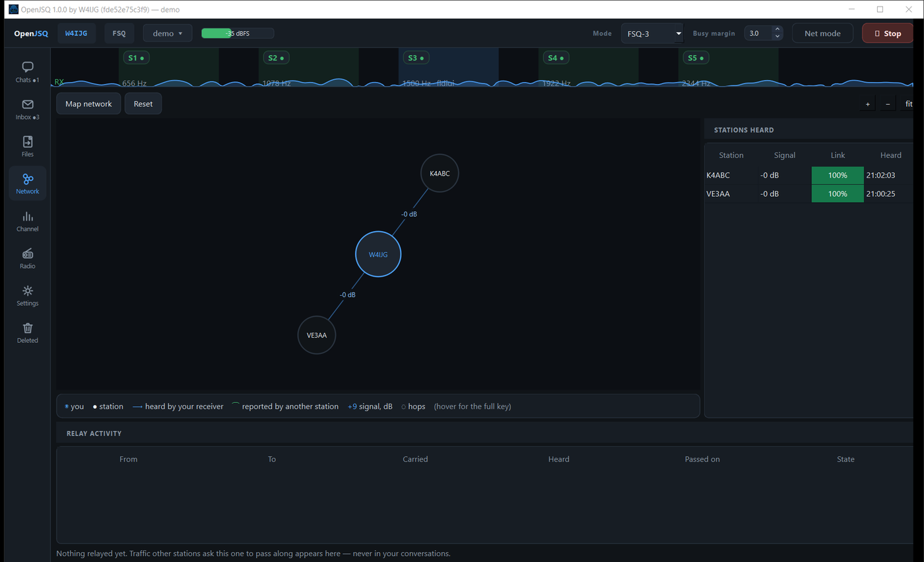
Task: Click the Link column header
Action: (x=838, y=155)
